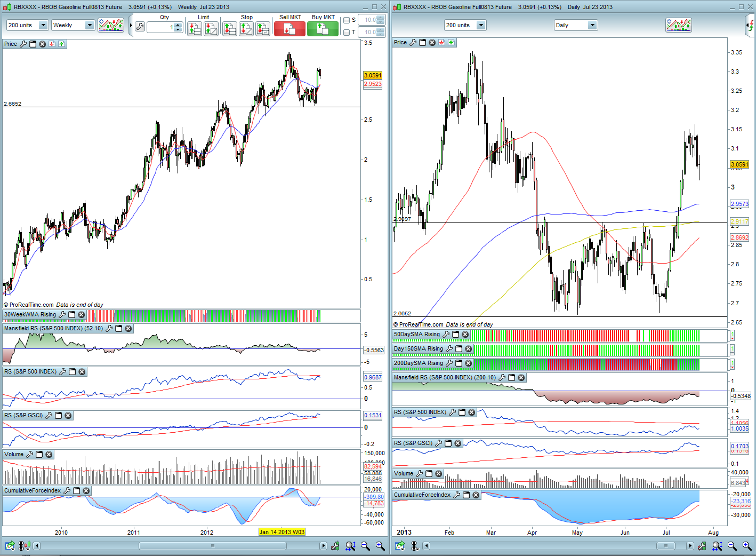Maximize the 30WeekWMA Rising panel
The height and width of the screenshot is (556, 756).
(72, 315)
